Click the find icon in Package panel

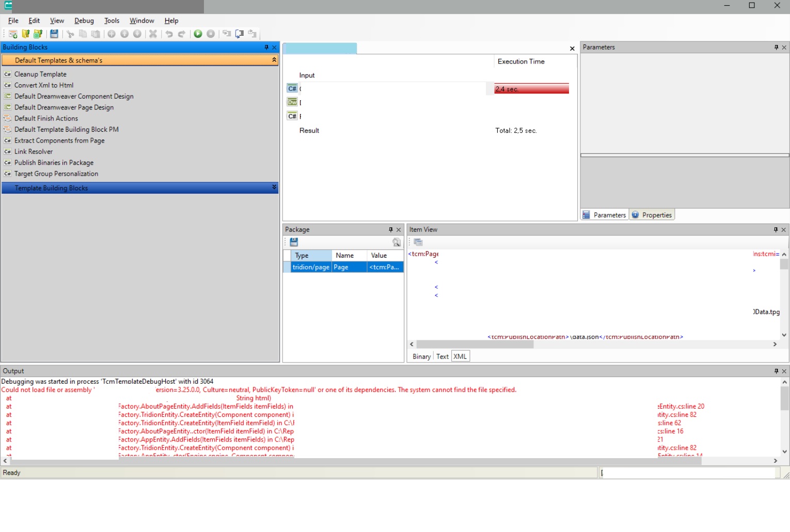[396, 242]
